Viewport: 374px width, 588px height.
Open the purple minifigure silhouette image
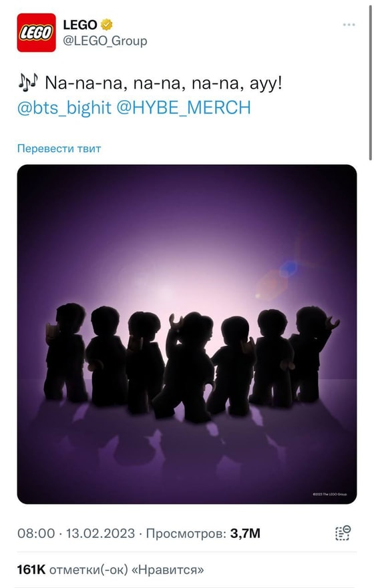pyautogui.click(x=187, y=334)
